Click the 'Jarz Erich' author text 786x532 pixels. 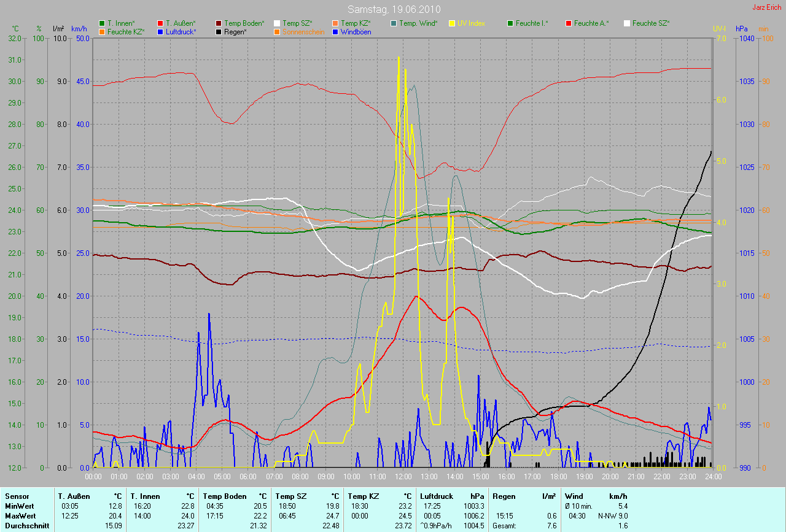pyautogui.click(x=767, y=7)
